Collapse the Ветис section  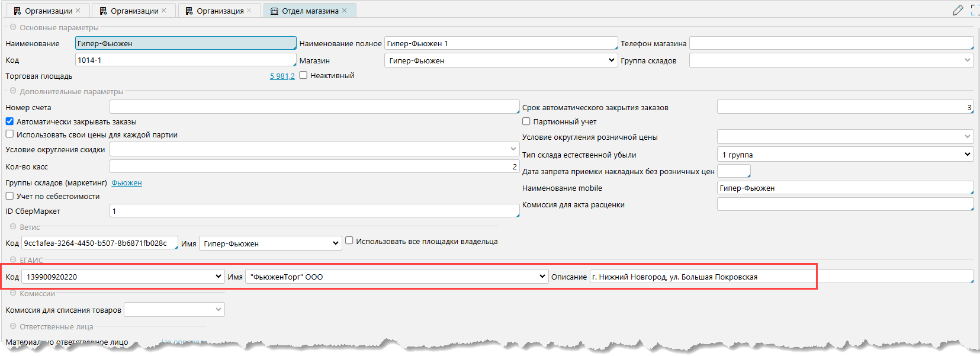(13, 227)
